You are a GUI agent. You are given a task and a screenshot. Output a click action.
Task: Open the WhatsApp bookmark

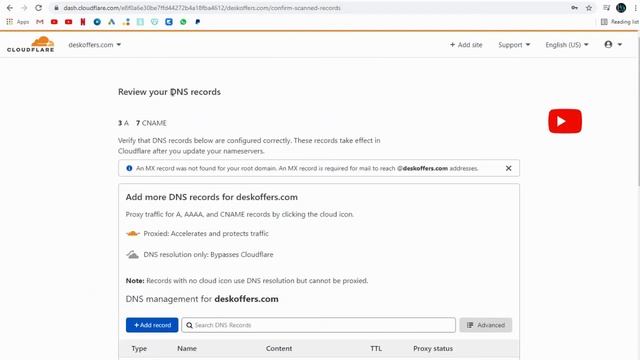[x=183, y=22]
